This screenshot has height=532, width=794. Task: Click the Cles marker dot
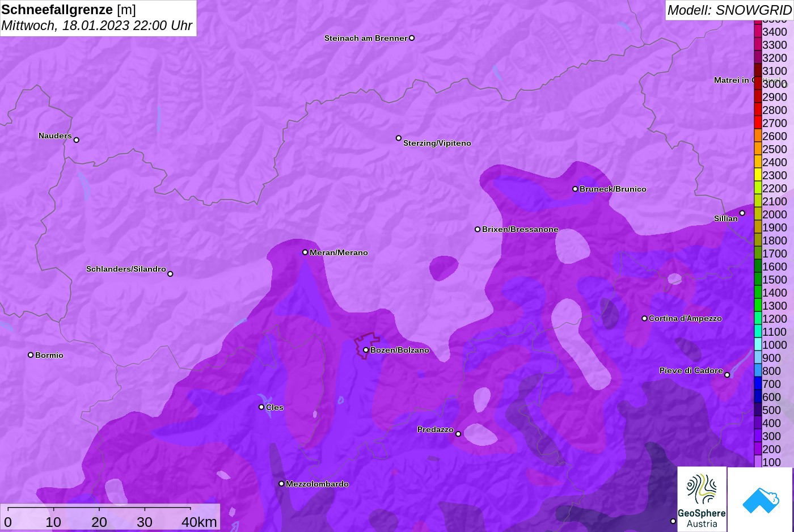click(261, 407)
